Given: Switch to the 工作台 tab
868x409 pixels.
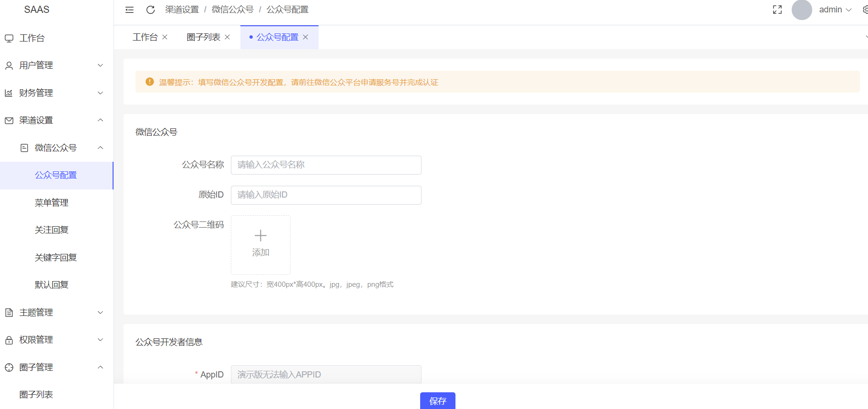Looking at the screenshot, I should (145, 37).
